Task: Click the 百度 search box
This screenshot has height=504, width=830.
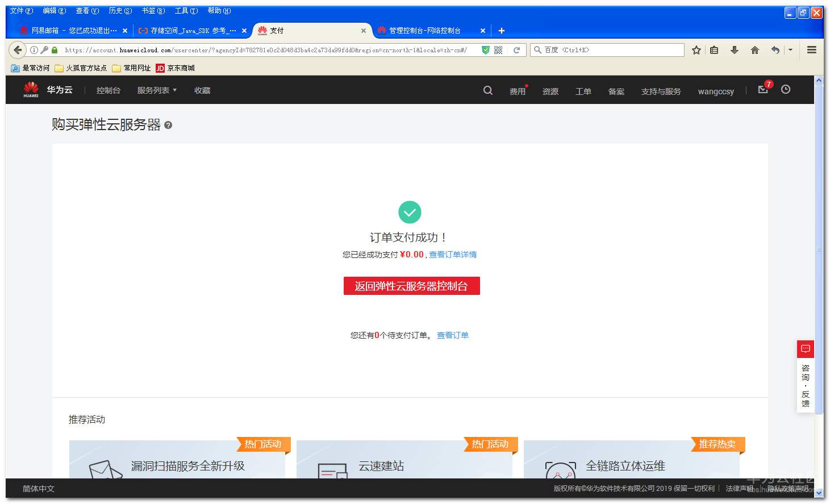Action: (x=607, y=50)
